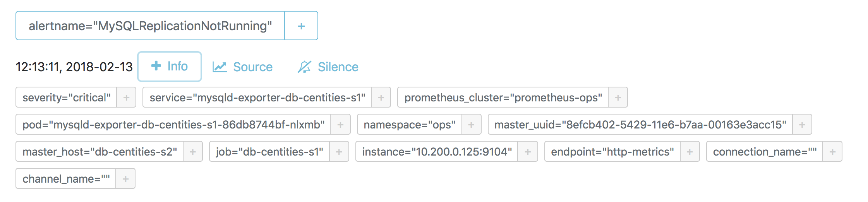Click plus beside endpoint http-metrics
Viewport: 868px width, 202px height.
click(690, 152)
